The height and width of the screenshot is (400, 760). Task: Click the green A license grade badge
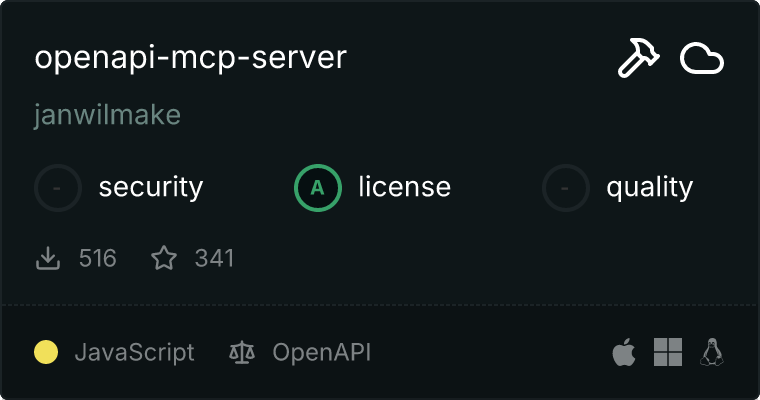317,187
